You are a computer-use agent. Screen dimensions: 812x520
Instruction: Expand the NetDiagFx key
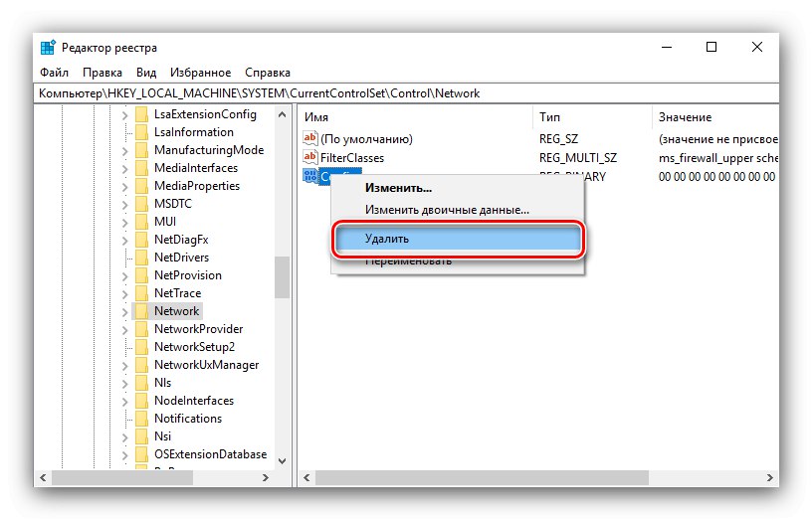pos(124,241)
